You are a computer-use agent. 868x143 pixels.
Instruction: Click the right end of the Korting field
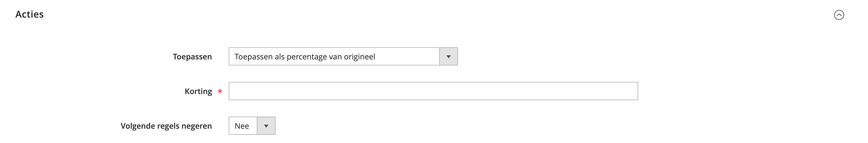[x=630, y=91]
